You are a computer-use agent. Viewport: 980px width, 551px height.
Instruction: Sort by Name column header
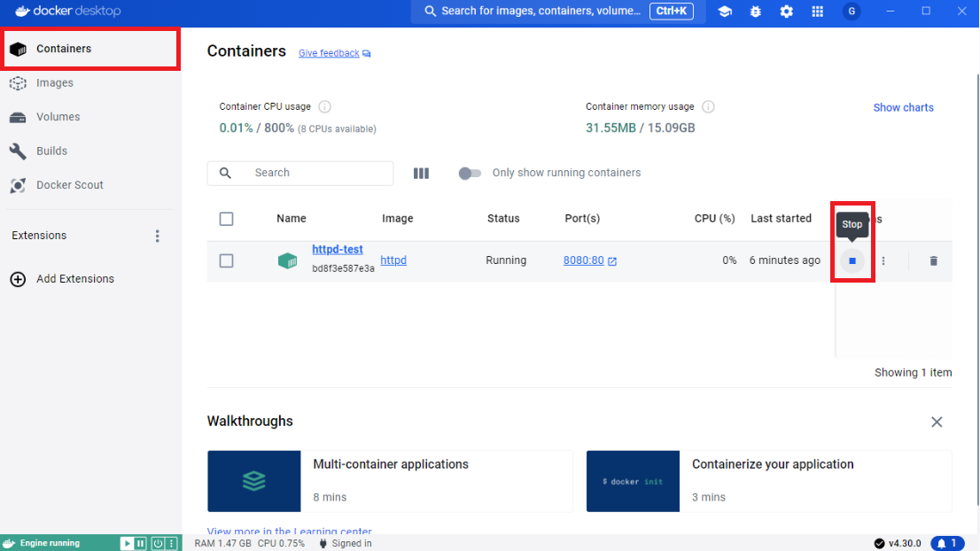coord(292,218)
